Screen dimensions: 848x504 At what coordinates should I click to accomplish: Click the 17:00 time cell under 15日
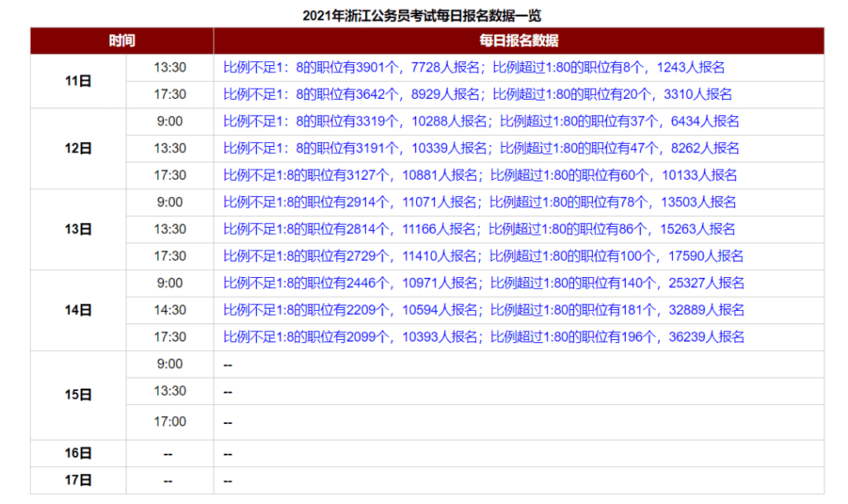point(170,422)
